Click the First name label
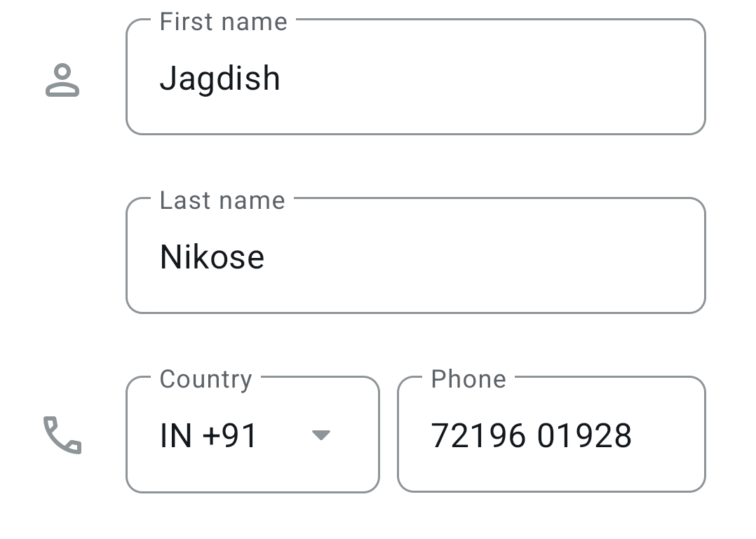Image resolution: width=756 pixels, height=539 pixels. coord(223,22)
